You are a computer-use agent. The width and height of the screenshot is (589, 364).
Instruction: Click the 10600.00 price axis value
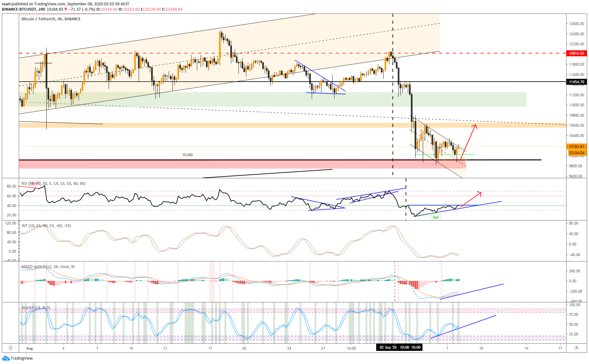[x=576, y=125]
